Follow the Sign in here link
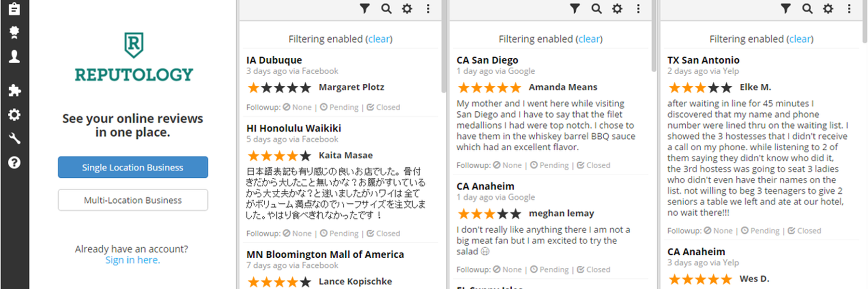This screenshot has width=868, height=289. click(133, 260)
